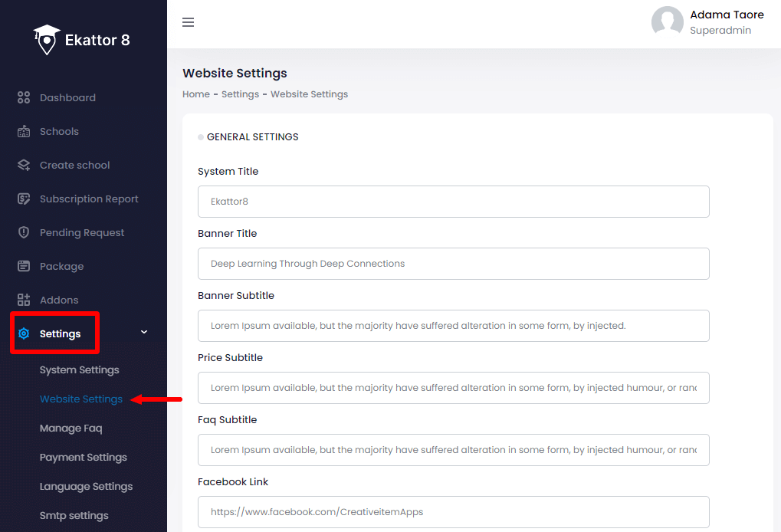Navigate to Home via breadcrumb

[195, 94]
